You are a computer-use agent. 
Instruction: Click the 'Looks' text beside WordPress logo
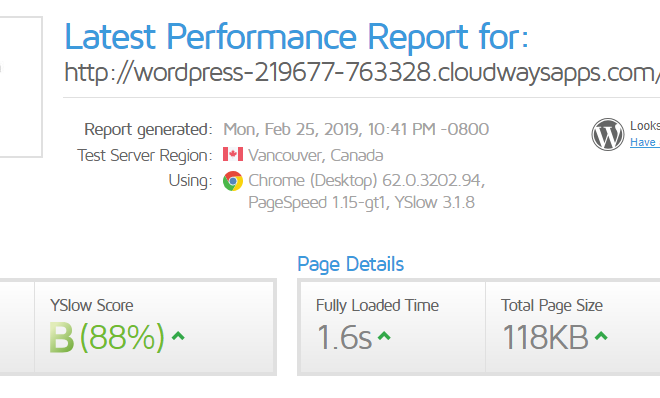click(645, 125)
